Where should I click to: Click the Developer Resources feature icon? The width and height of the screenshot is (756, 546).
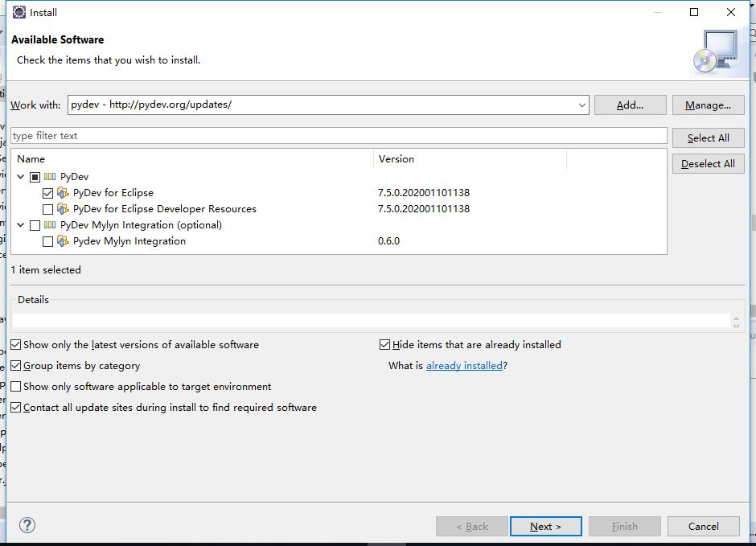64,208
